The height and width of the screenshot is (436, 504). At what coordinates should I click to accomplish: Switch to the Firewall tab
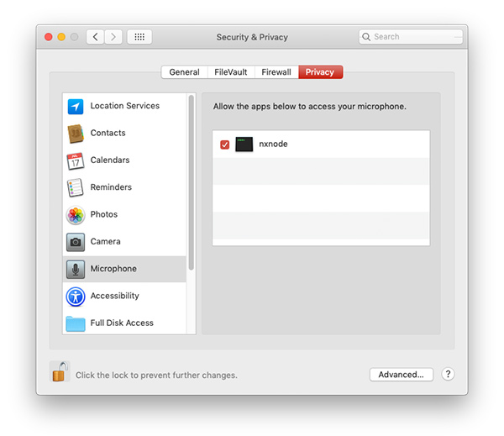click(276, 72)
